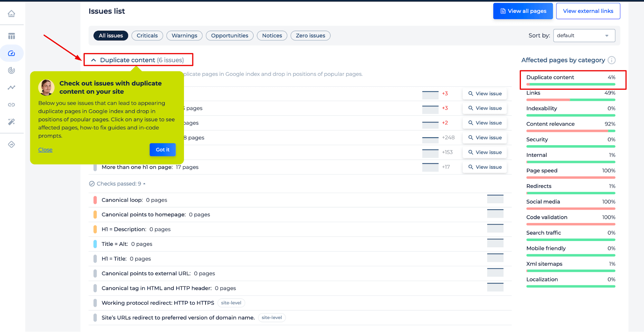
Task: Open the magic wand tool icon
Action: [12, 122]
